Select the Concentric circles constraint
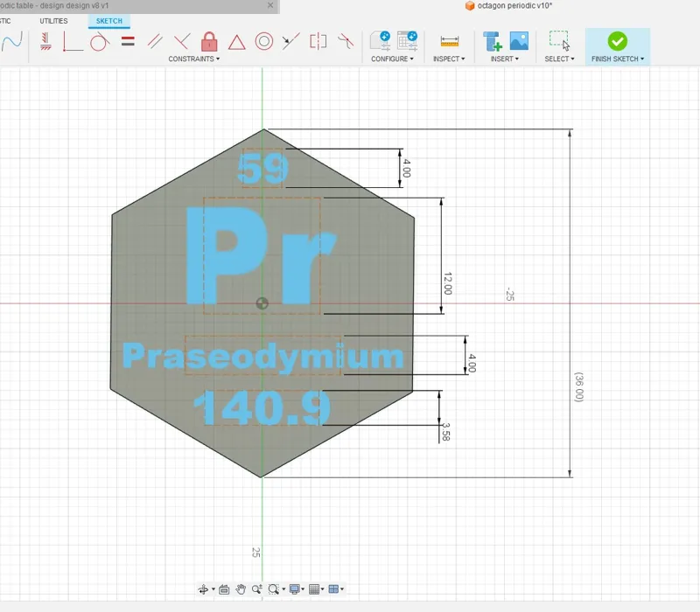Viewport: 700px width, 612px height. pyautogui.click(x=264, y=41)
